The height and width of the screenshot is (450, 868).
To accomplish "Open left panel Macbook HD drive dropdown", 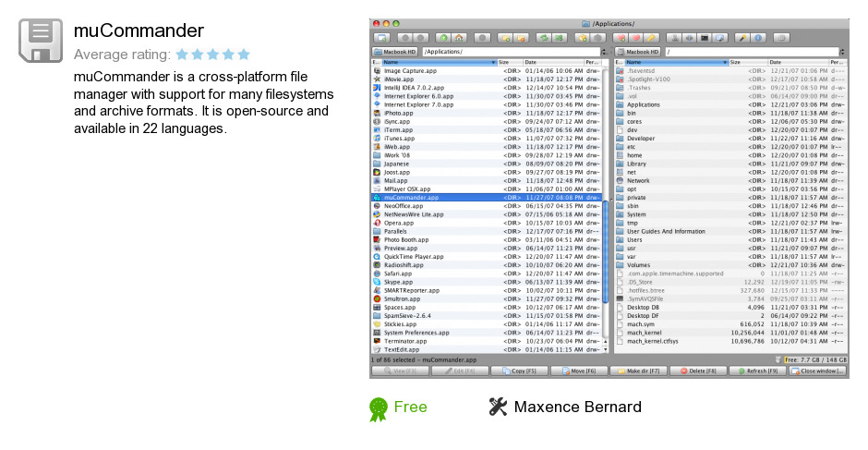I will (394, 52).
